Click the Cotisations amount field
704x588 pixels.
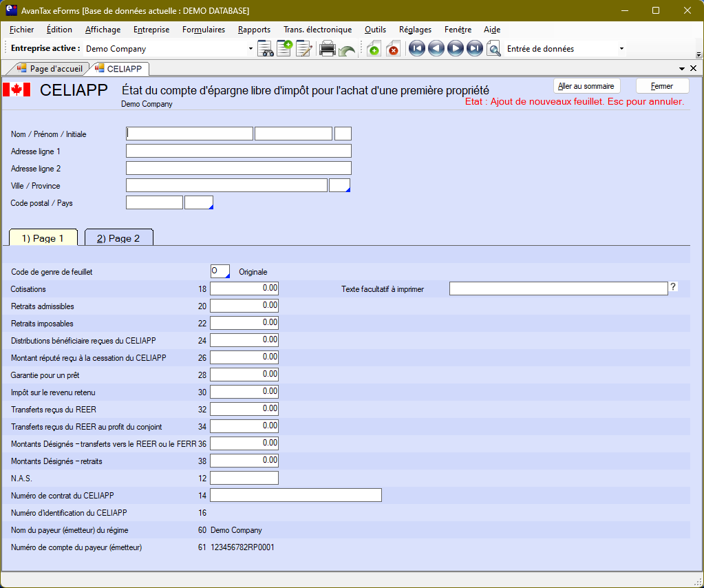click(244, 288)
